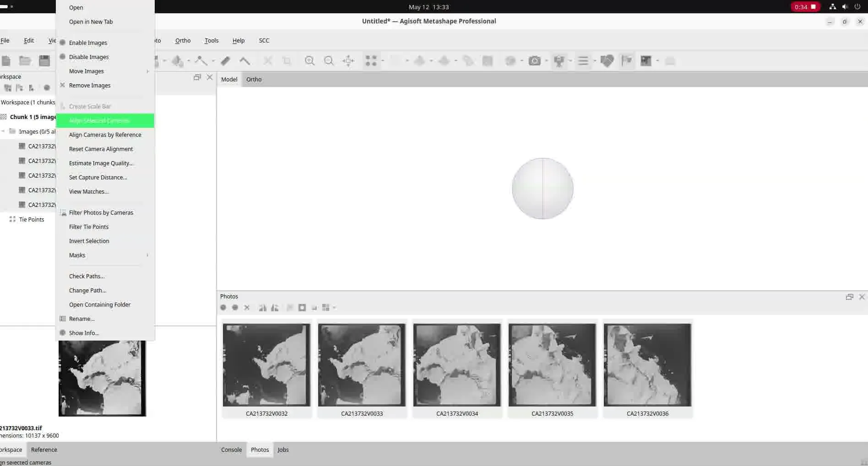Select Remove Images in context menu
868x466 pixels.
click(105, 85)
